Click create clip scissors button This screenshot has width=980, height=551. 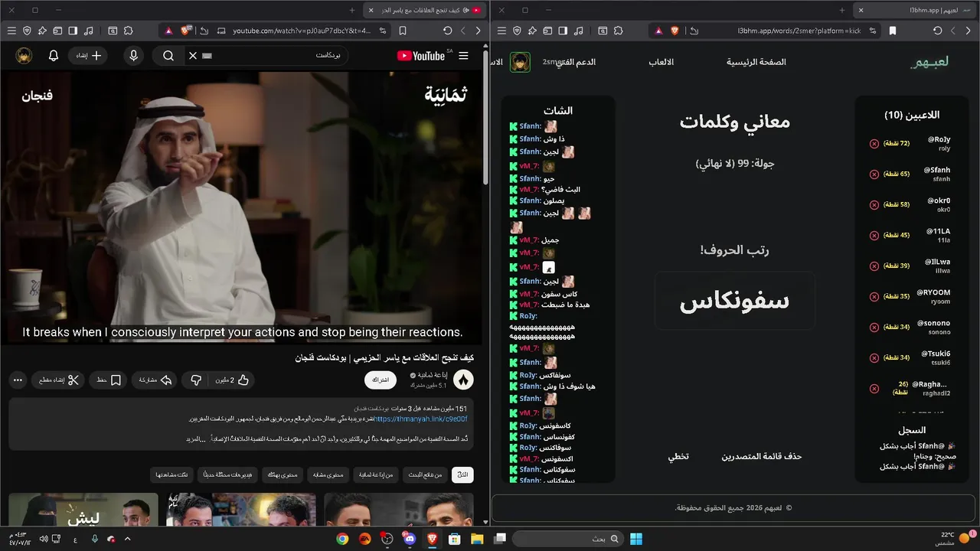58,380
